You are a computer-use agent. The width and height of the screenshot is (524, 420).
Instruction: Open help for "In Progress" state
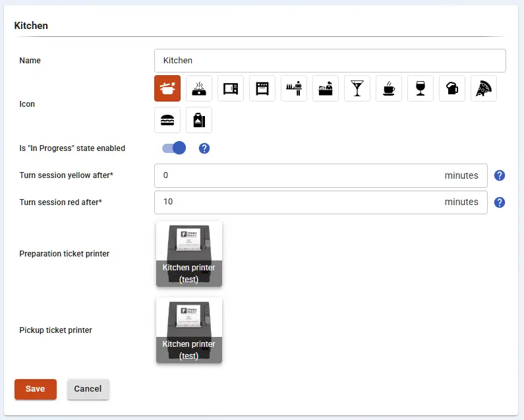pos(204,148)
